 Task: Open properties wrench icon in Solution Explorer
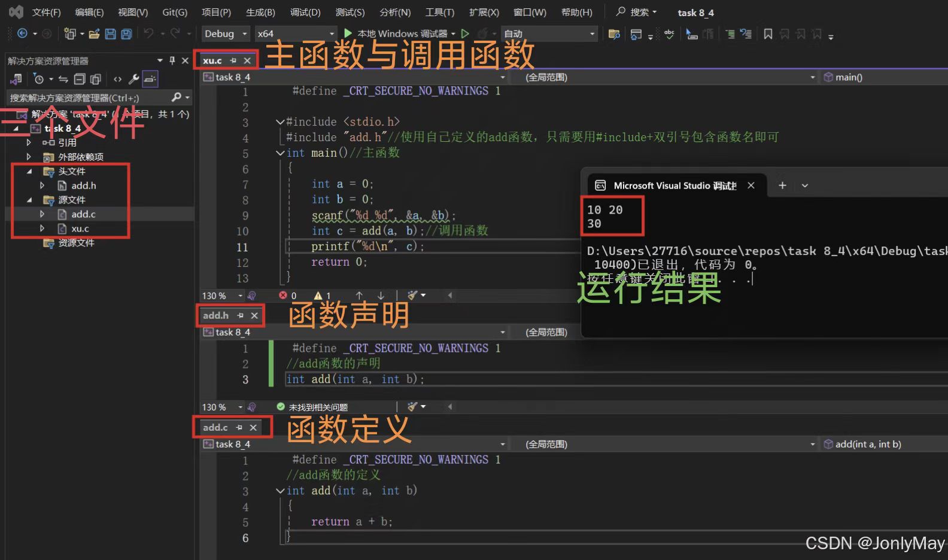tap(134, 79)
